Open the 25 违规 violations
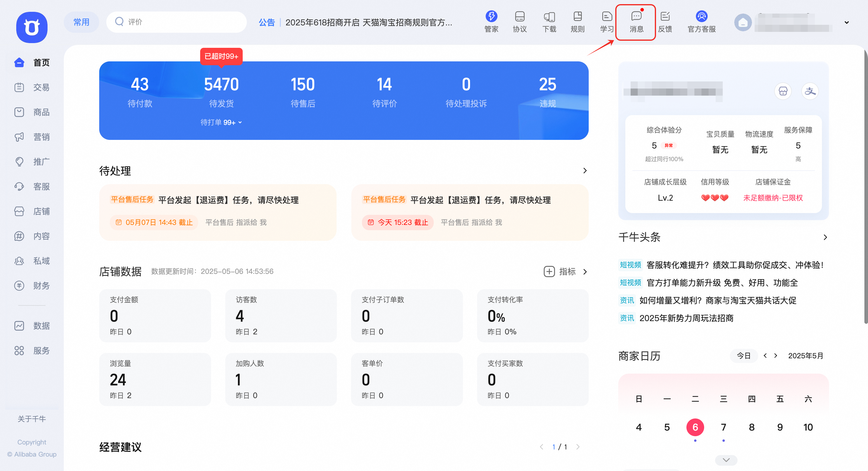Viewport: 868px width, 471px height. (x=548, y=92)
